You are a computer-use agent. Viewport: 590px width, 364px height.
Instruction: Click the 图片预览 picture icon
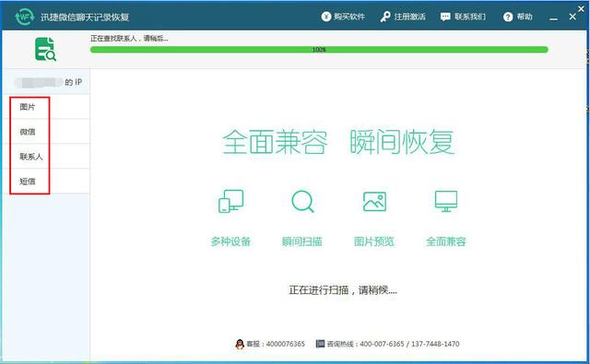(x=374, y=201)
